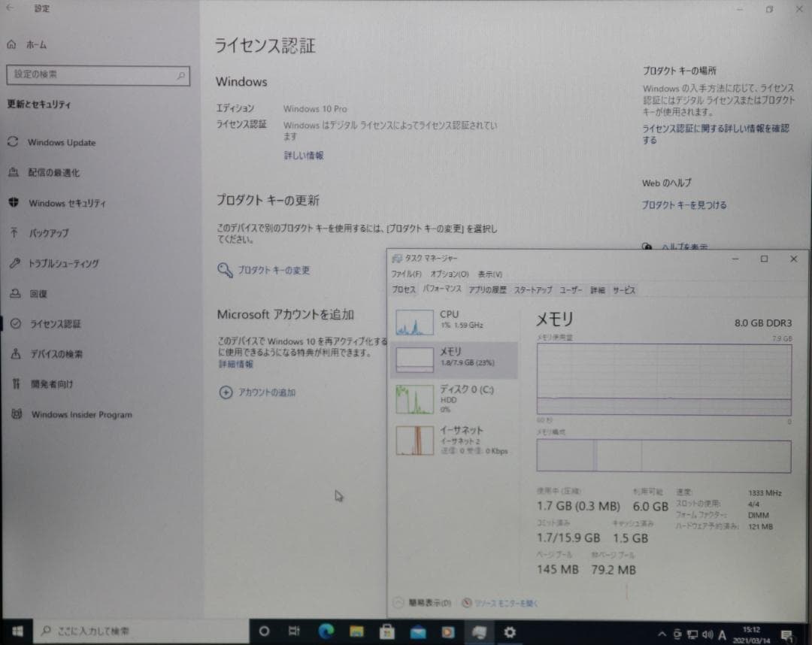Open the Mail app from the taskbar
Viewport: 812px width, 645px height.
point(417,631)
